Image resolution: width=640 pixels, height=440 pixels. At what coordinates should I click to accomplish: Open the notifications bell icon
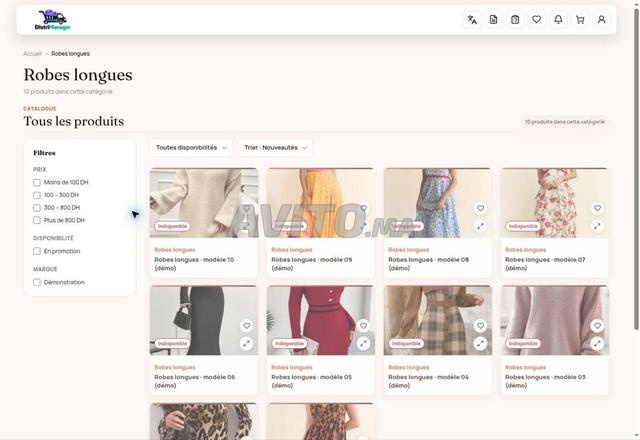point(558,20)
